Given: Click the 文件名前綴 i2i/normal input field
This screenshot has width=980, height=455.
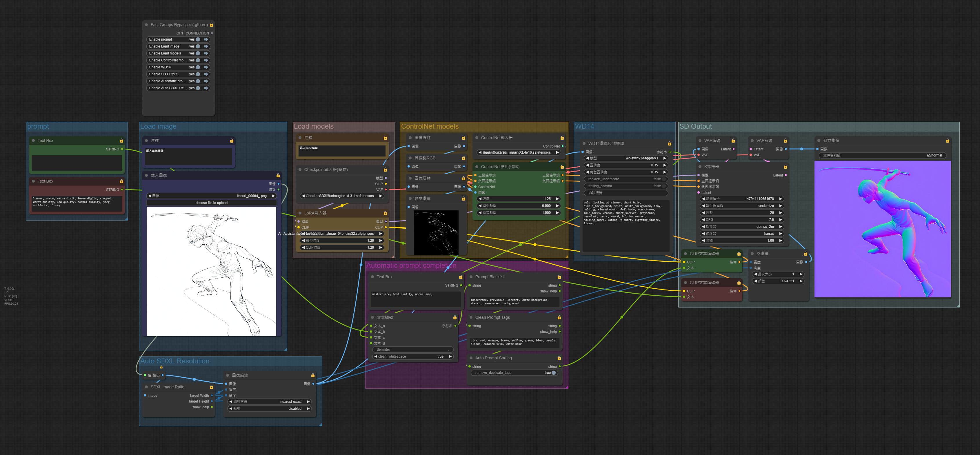Looking at the screenshot, I should (883, 155).
